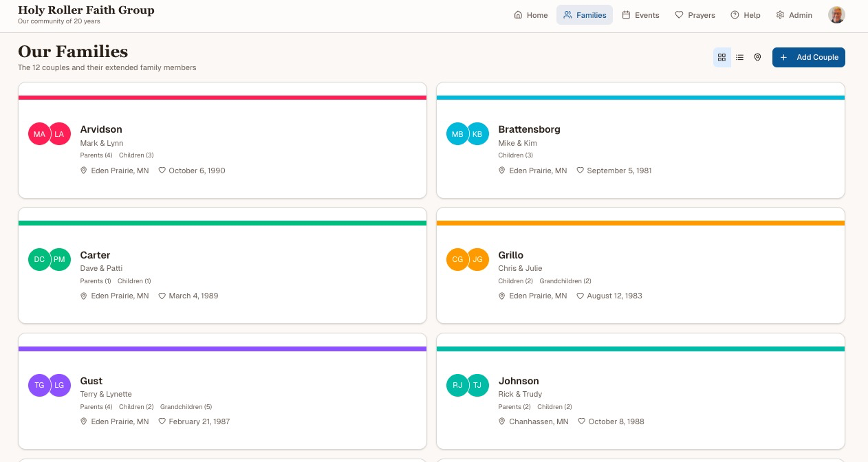Switch to list view layout
This screenshot has height=462, width=868.
point(739,58)
